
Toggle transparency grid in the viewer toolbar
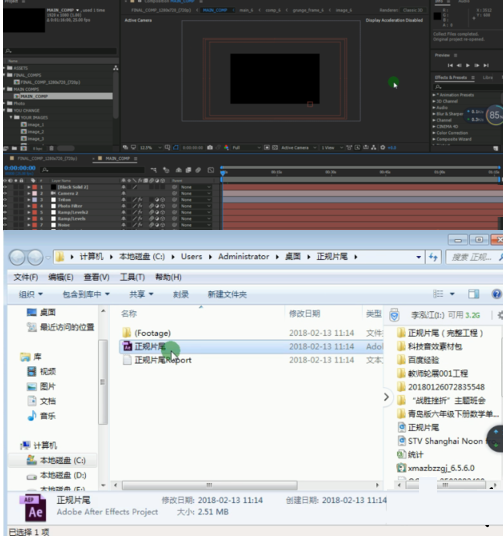(x=275, y=147)
